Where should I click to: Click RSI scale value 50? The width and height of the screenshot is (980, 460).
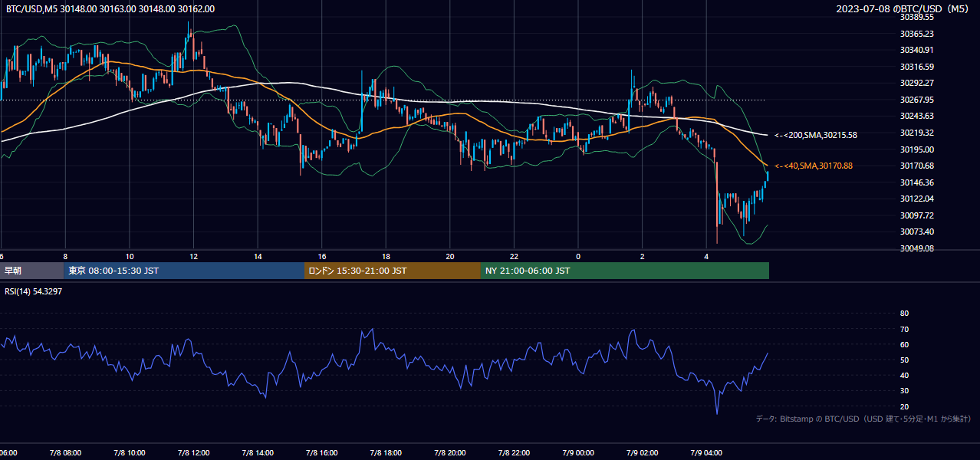pos(904,360)
